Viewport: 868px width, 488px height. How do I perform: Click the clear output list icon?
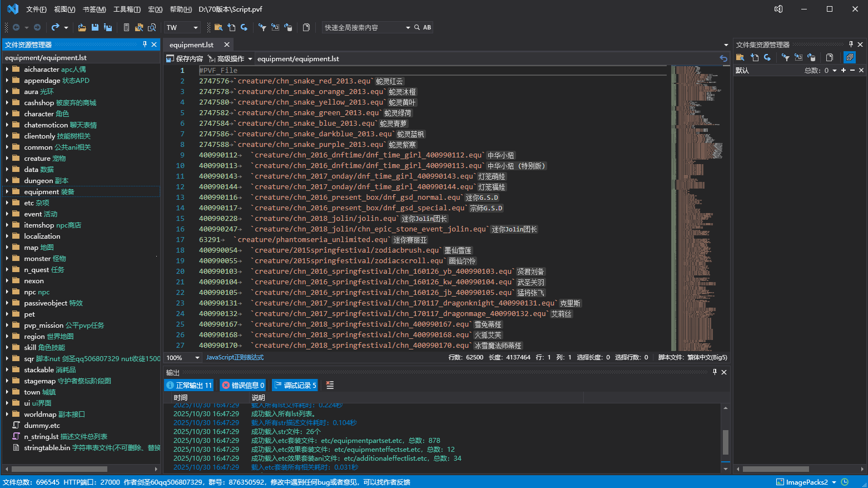point(330,385)
